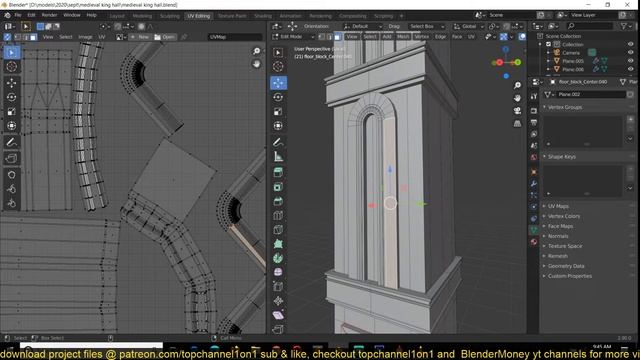Toggle visibility of Plane.005 in outliner
Image resolution: width=640 pixels, height=360 pixels.
pyautogui.click(x=631, y=61)
